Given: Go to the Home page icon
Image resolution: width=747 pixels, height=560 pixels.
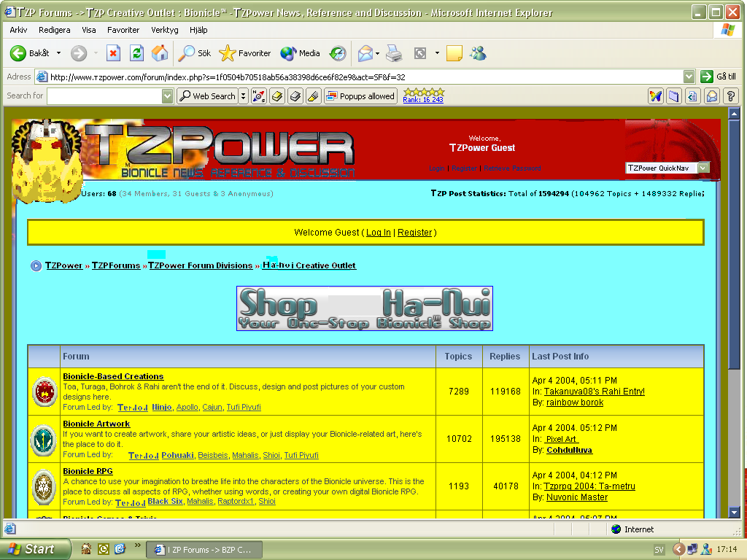Looking at the screenshot, I should coord(159,53).
